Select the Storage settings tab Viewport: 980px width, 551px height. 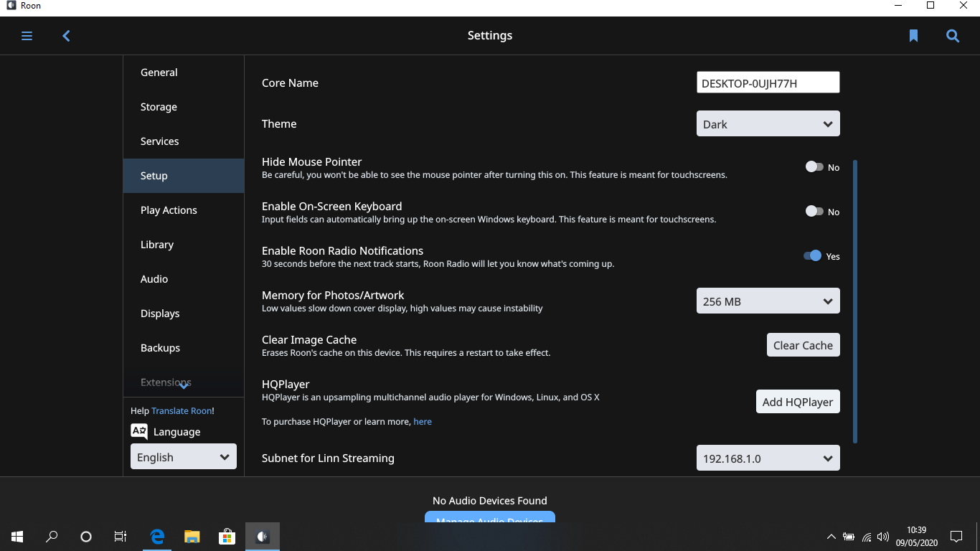(184, 107)
